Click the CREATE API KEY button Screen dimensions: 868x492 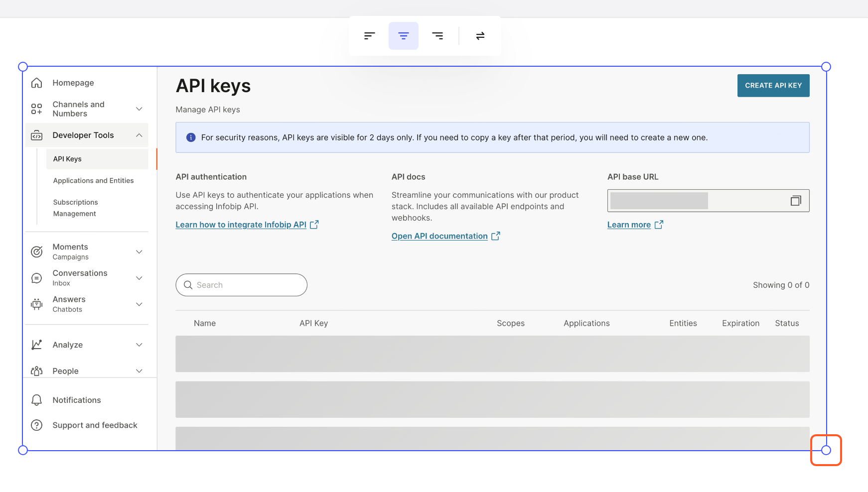(773, 86)
